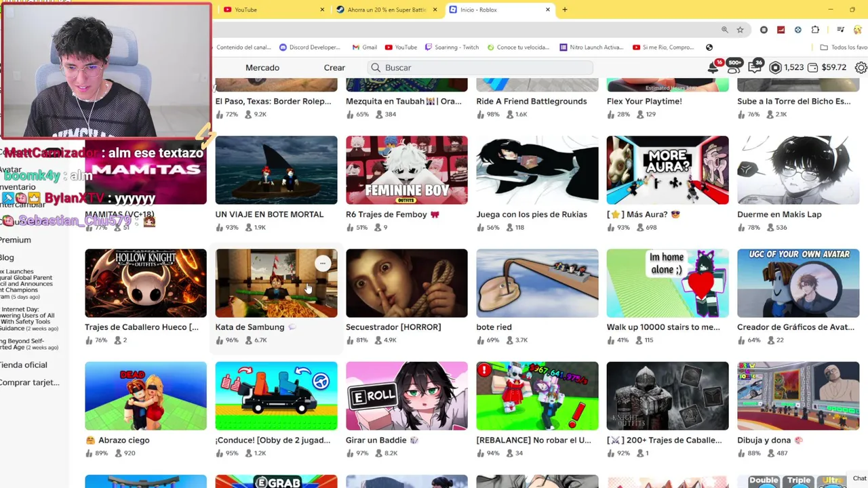Click Flex Your Playtime! title
This screenshot has width=868, height=488.
click(x=644, y=101)
